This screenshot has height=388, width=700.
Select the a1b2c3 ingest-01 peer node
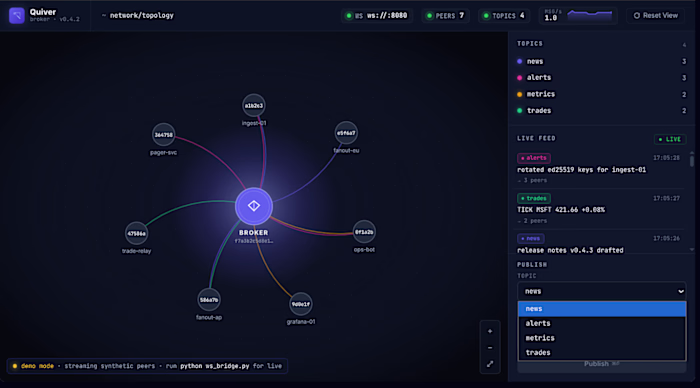point(254,106)
